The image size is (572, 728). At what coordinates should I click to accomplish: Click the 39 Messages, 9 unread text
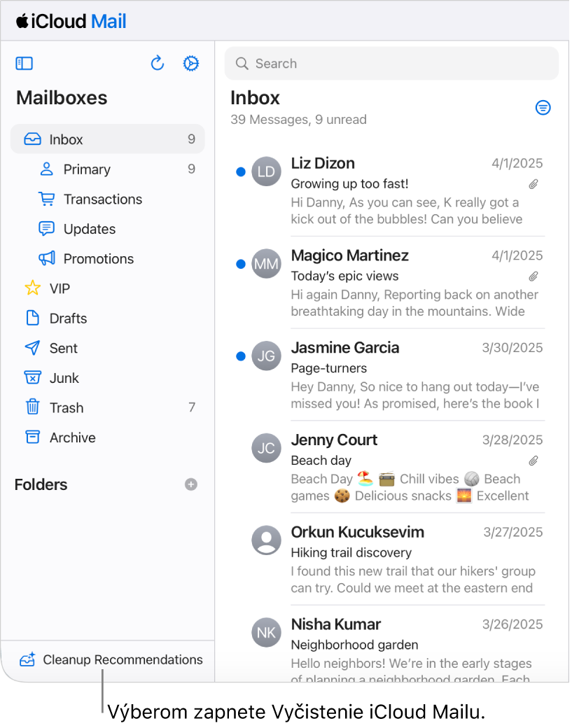coord(300,120)
